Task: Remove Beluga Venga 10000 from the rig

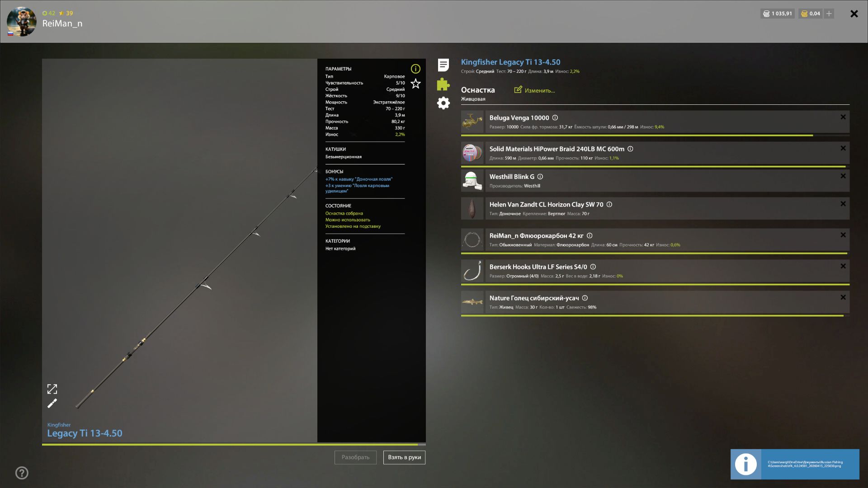Action: (x=843, y=117)
